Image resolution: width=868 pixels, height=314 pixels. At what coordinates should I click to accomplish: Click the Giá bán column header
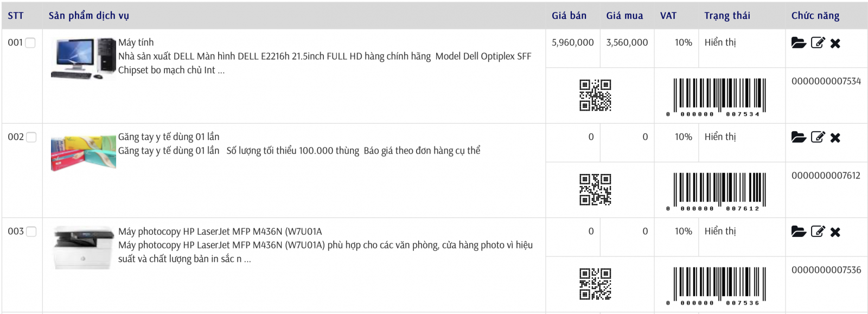coord(569,16)
